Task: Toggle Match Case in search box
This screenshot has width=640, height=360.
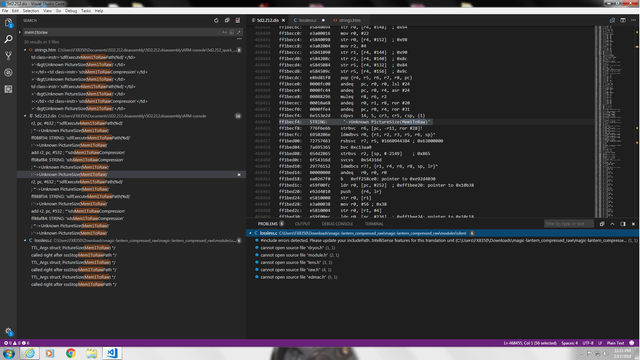Action: (224, 32)
